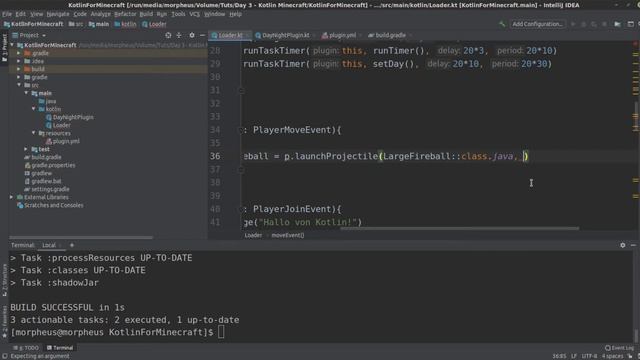The width and height of the screenshot is (640, 360).
Task: Switch to the plugin.yml editor tab
Action: click(341, 36)
